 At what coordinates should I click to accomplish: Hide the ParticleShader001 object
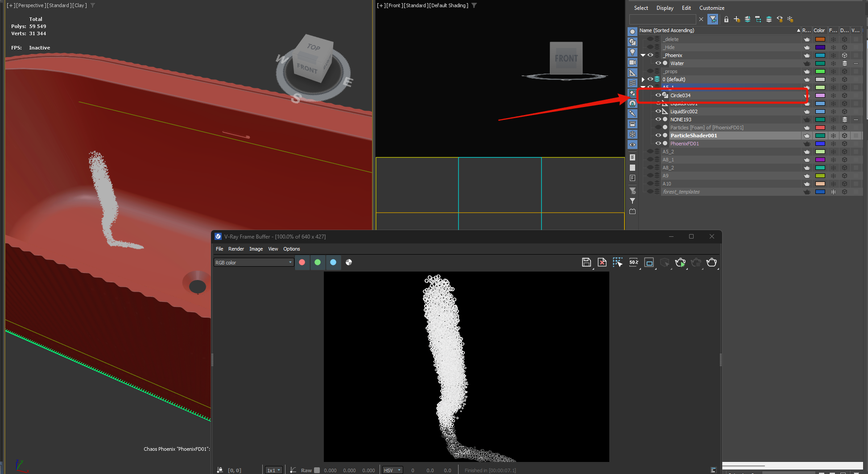[658, 135]
